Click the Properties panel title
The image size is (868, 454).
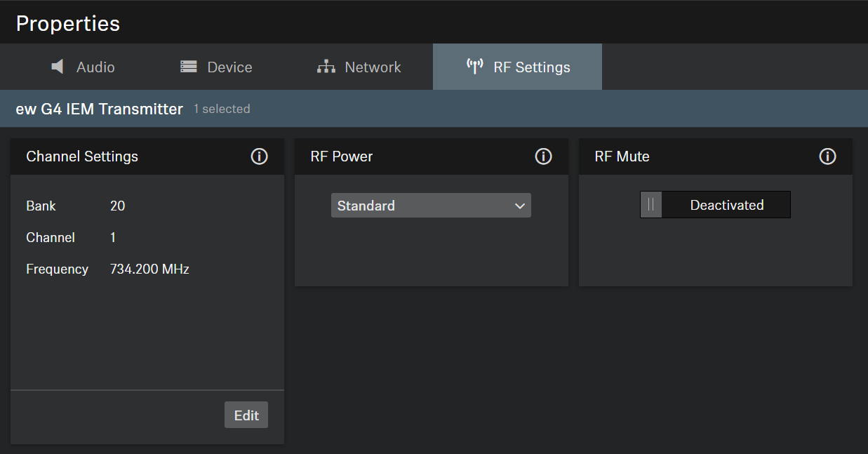pyautogui.click(x=68, y=23)
